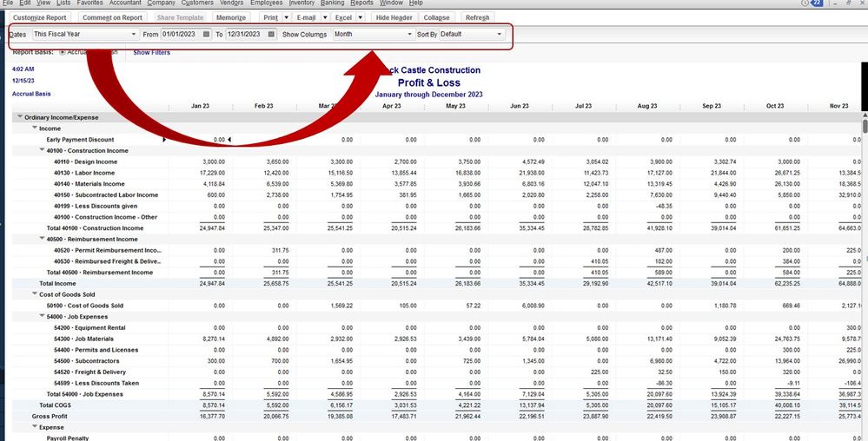Collapse the Income group triangle

(35, 128)
